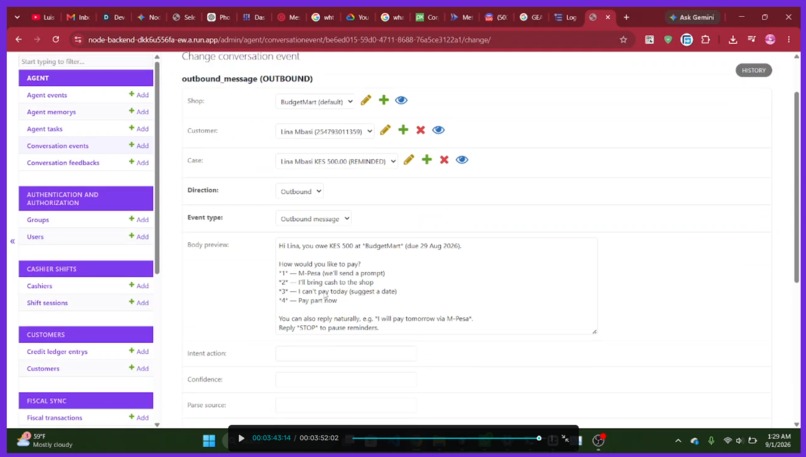The height and width of the screenshot is (457, 806).
Task: Bookmark page with star icon
Action: pyautogui.click(x=623, y=40)
